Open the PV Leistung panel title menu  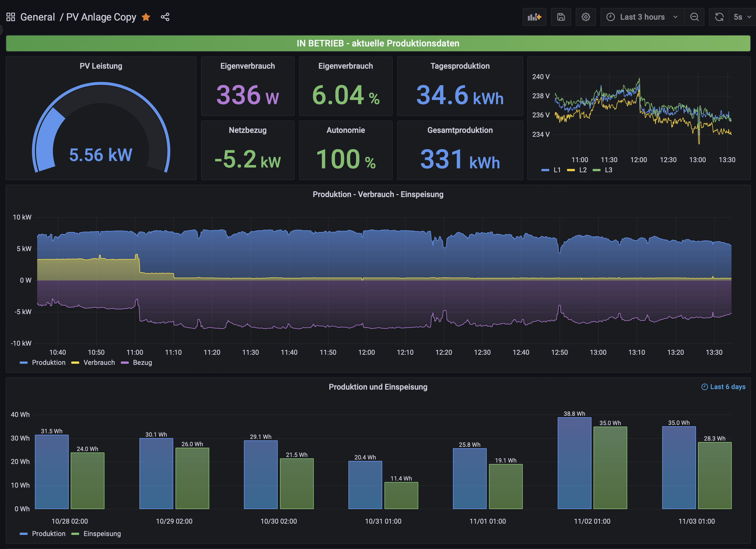point(101,66)
